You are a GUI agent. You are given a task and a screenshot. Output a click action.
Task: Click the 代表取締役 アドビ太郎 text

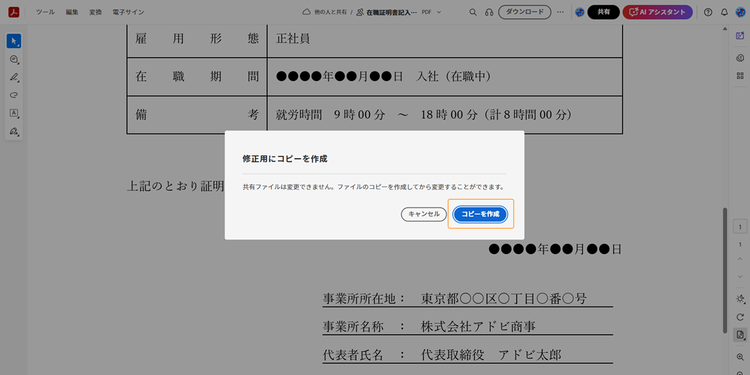pyautogui.click(x=491, y=355)
